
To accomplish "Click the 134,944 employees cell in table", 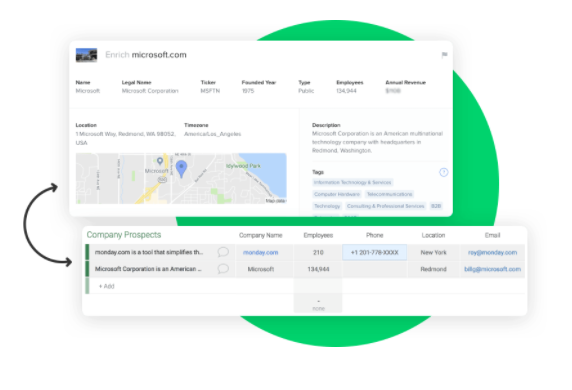I will coord(318,269).
